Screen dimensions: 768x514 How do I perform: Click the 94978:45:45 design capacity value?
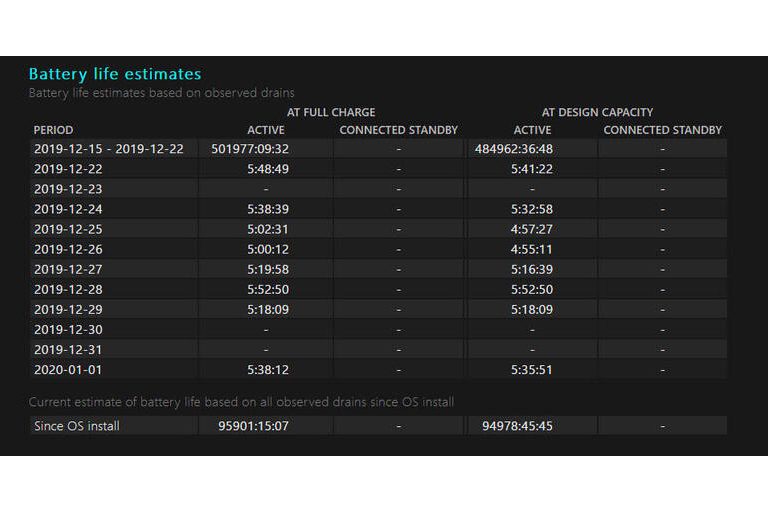(517, 426)
